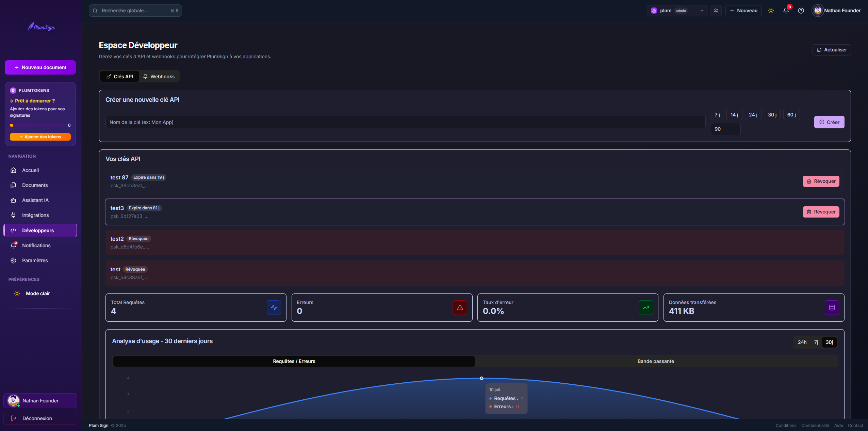Viewport: 868px width, 431px height.
Task: Switch to Requêtes / Erreurs chart tab
Action: [x=294, y=361]
